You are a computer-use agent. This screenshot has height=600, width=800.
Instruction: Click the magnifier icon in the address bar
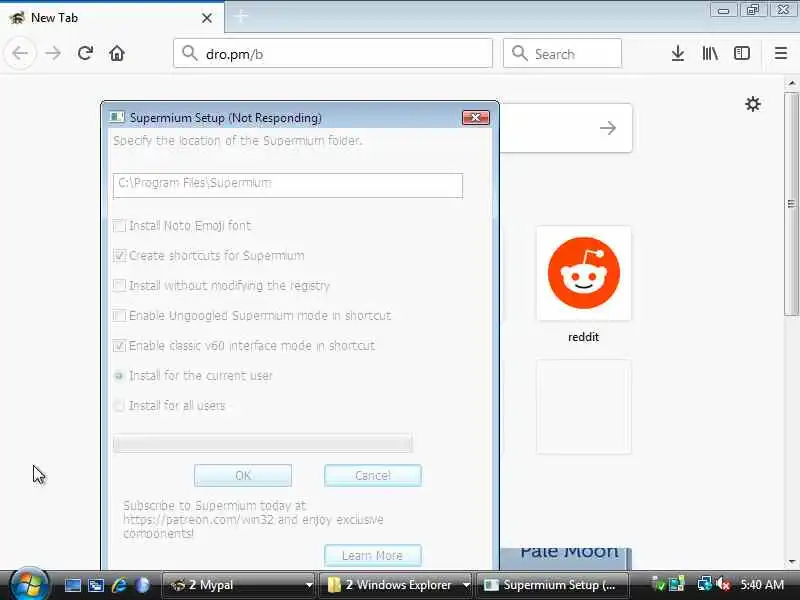[190, 53]
